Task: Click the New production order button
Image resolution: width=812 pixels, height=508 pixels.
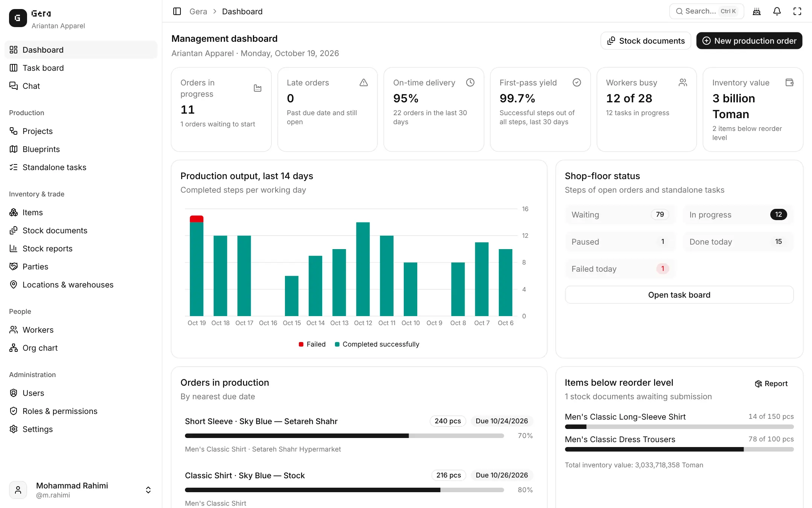Action: 749,41
